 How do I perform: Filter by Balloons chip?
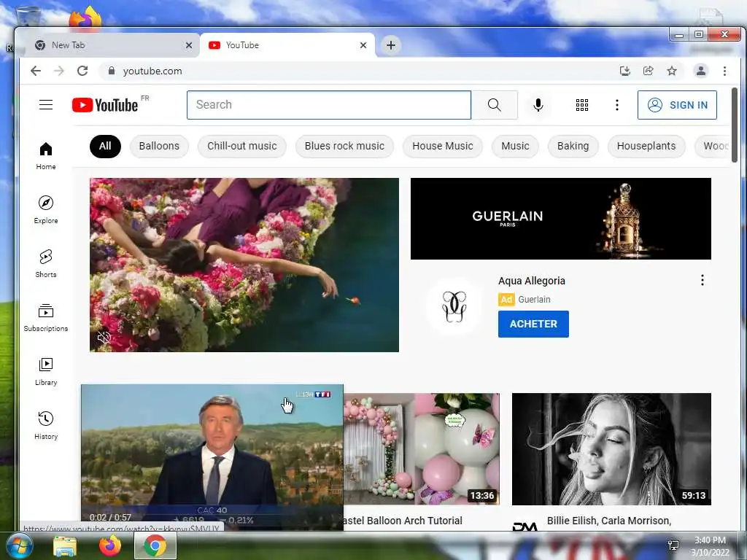159,146
